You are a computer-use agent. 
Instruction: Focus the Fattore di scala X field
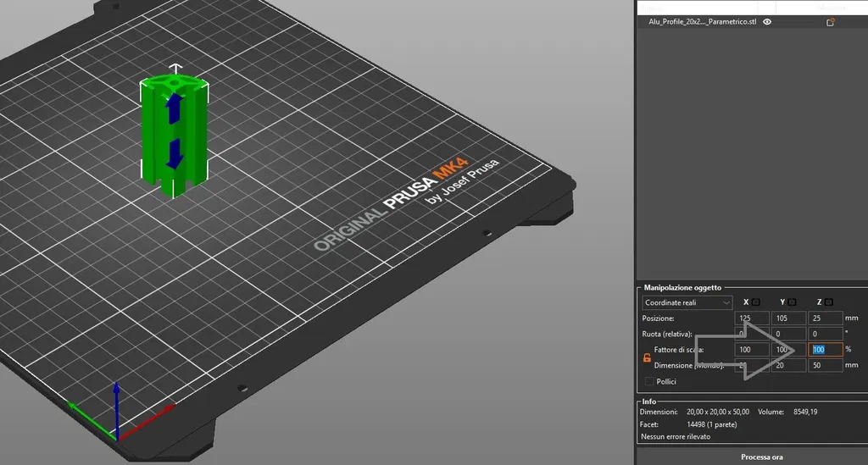coord(752,350)
